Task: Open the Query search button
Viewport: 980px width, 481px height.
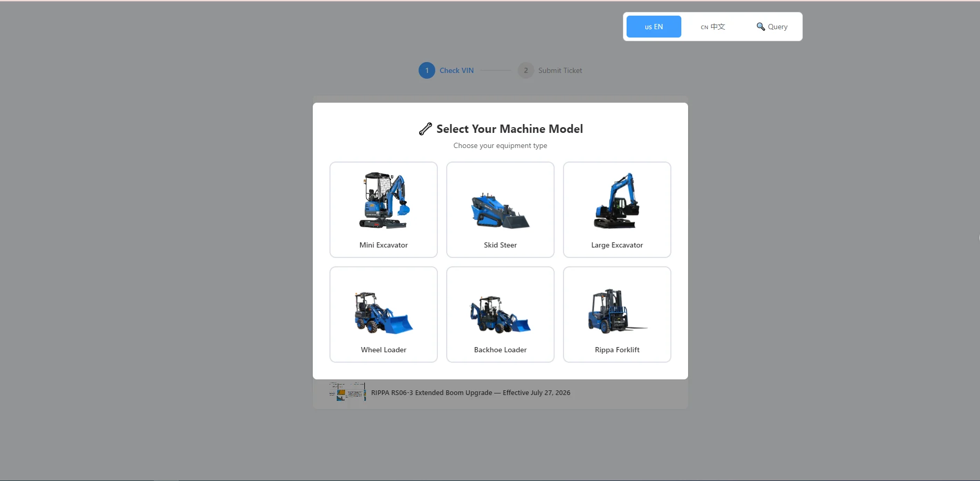Action: pyautogui.click(x=772, y=27)
